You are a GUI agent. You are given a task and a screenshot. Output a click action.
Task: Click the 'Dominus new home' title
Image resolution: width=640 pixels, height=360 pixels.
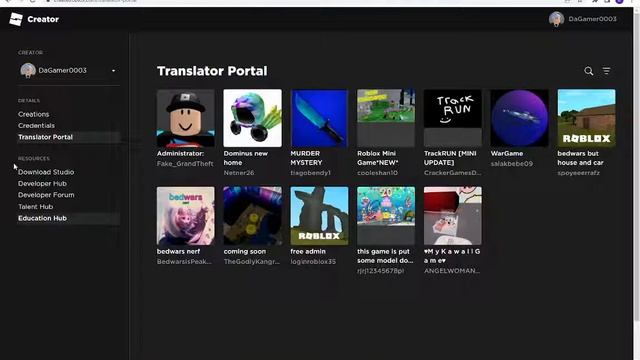point(246,158)
